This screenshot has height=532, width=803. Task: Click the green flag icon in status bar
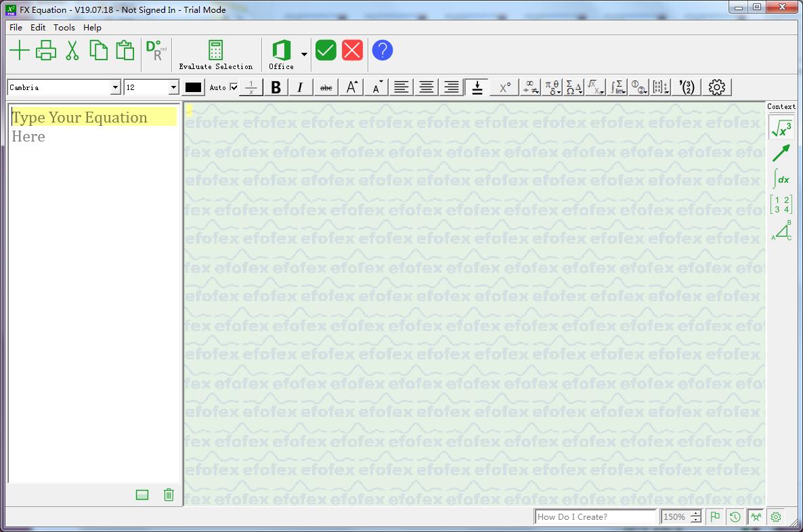tap(715, 517)
